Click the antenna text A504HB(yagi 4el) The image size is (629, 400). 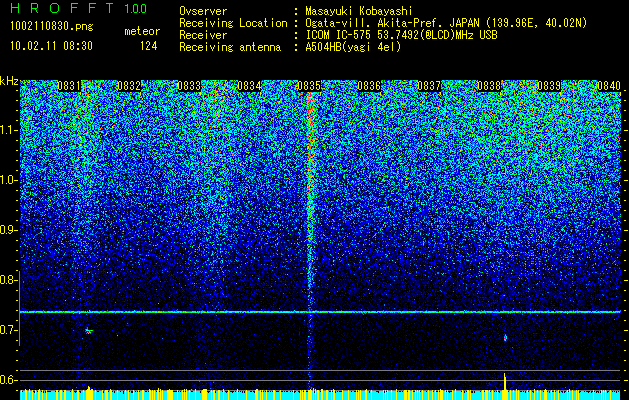[353, 47]
